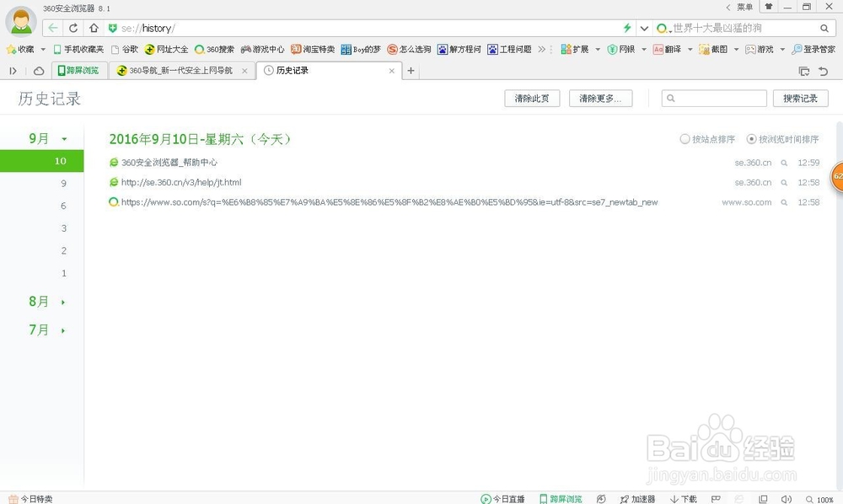The image size is (843, 504).
Task: Open the 谷歌 bookmark
Action: click(x=125, y=50)
